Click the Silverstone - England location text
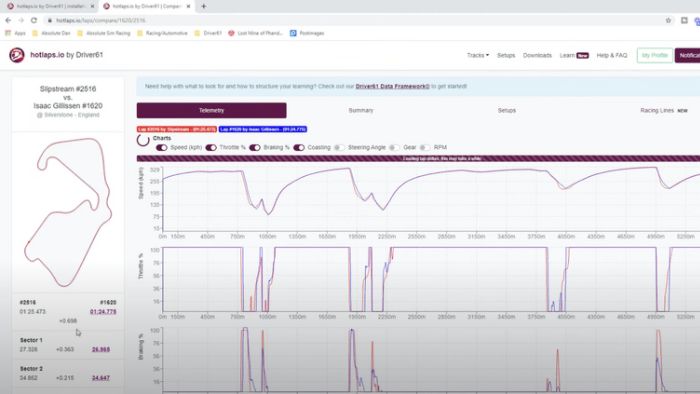700x394 pixels. (68, 115)
